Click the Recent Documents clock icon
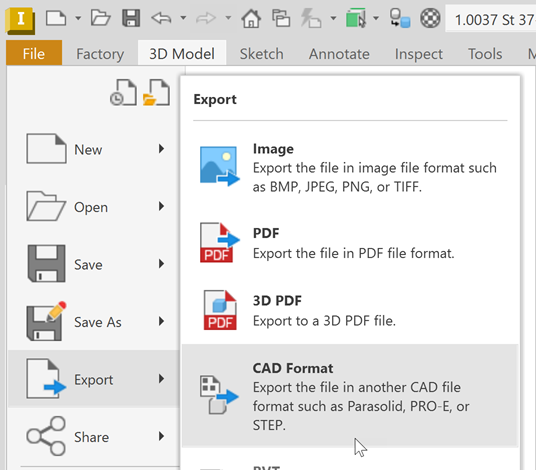This screenshot has width=536, height=470. (x=123, y=92)
